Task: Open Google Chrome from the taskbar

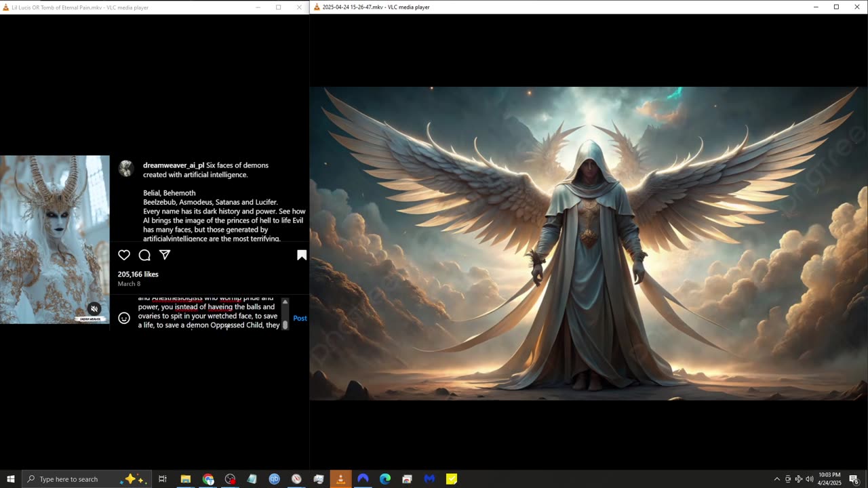Action: 208,479
